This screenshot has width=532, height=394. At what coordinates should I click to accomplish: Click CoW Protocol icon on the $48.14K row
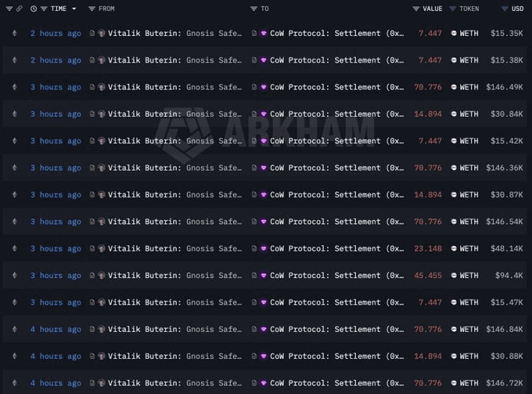point(264,248)
